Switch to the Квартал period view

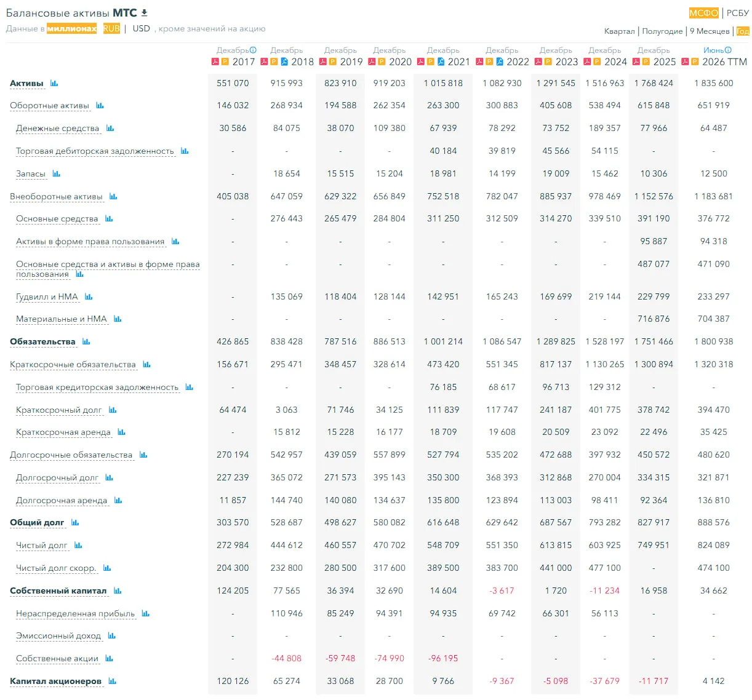pos(620,31)
